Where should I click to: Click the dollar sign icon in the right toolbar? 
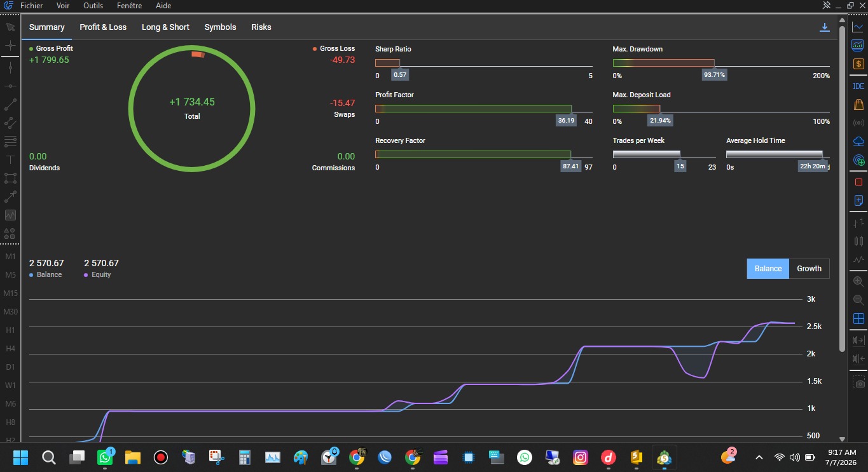[x=858, y=64]
